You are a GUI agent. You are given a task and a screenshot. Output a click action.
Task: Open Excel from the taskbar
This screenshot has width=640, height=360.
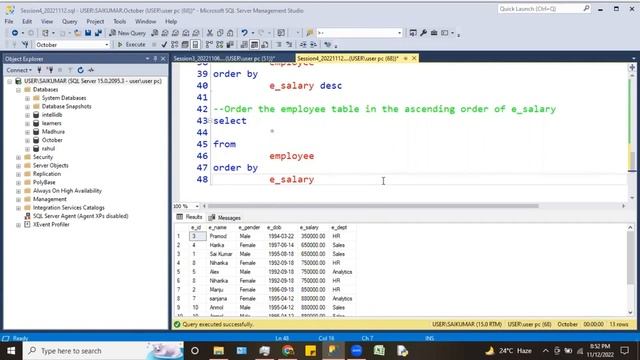(379, 351)
